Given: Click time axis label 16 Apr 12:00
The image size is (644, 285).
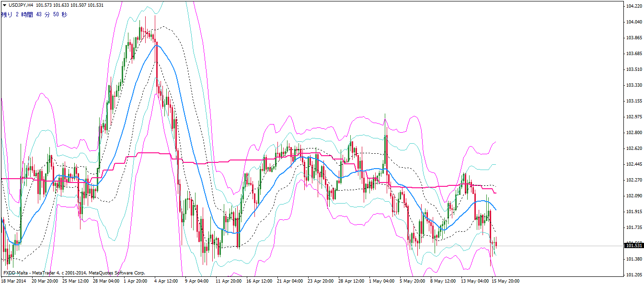Looking at the screenshot, I should (x=260, y=281).
